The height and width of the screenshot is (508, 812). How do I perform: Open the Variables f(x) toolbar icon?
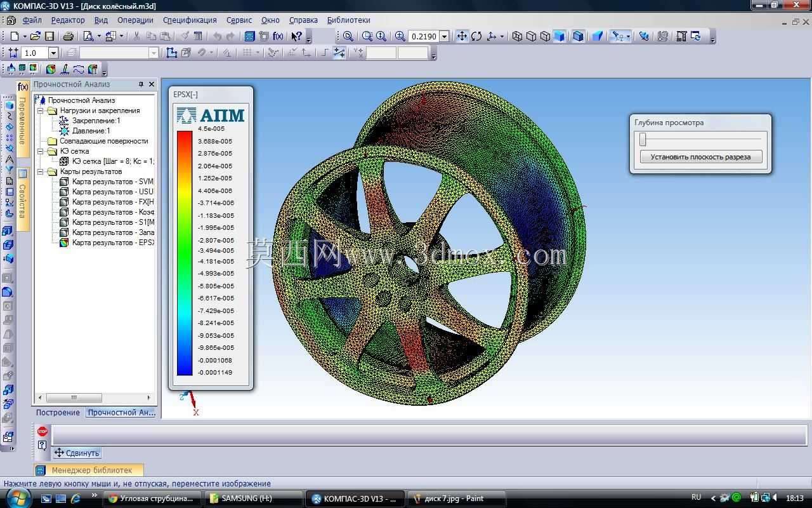click(x=278, y=36)
